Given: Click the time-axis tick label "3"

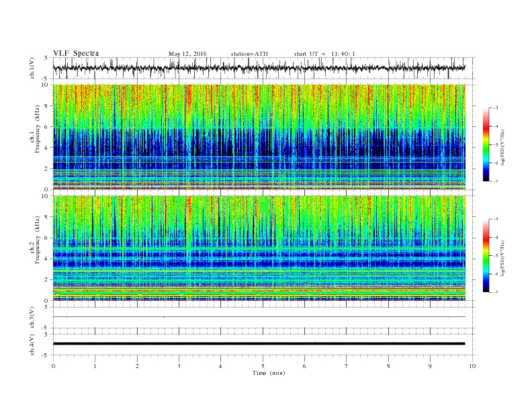Looking at the screenshot, I should pyautogui.click(x=179, y=366).
